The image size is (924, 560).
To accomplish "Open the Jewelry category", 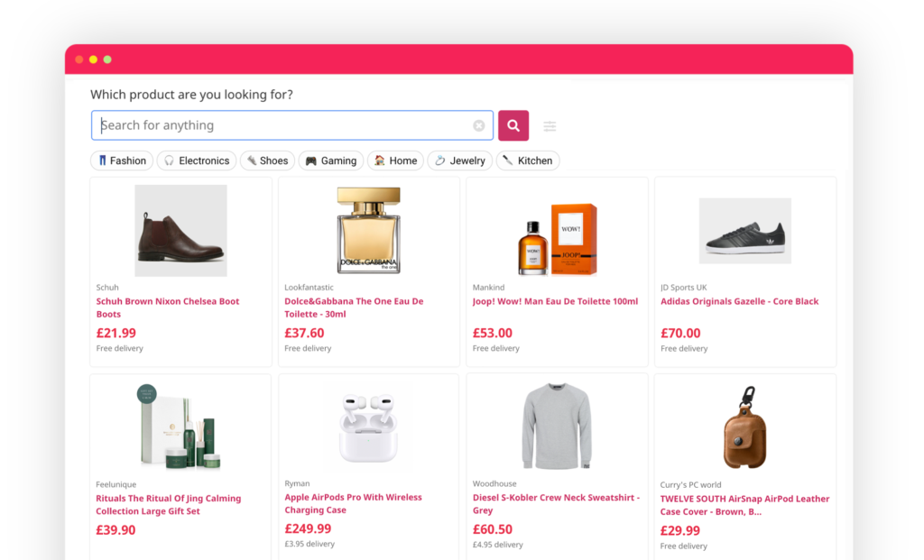I will (x=460, y=161).
